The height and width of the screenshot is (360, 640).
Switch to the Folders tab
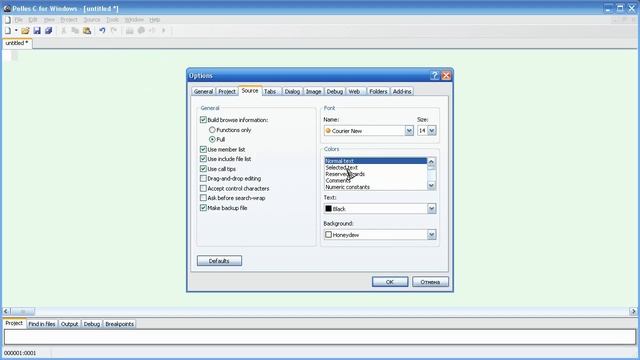point(378,91)
